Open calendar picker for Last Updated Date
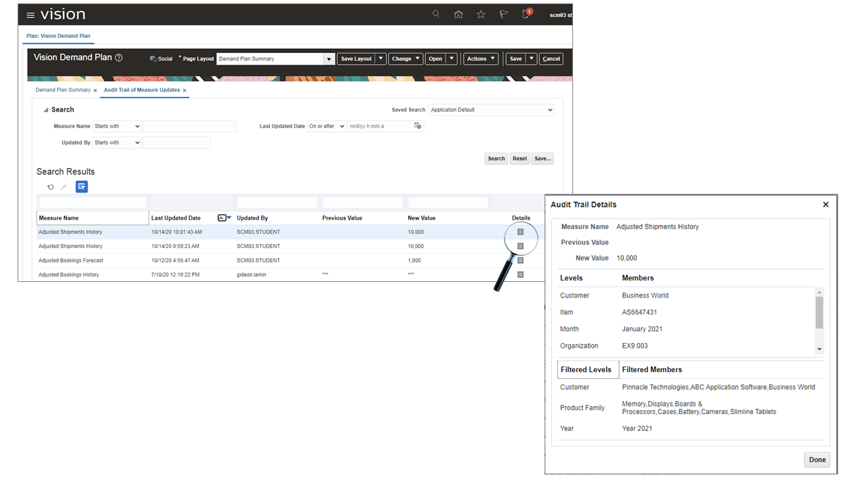The width and height of the screenshot is (868, 488). point(418,126)
